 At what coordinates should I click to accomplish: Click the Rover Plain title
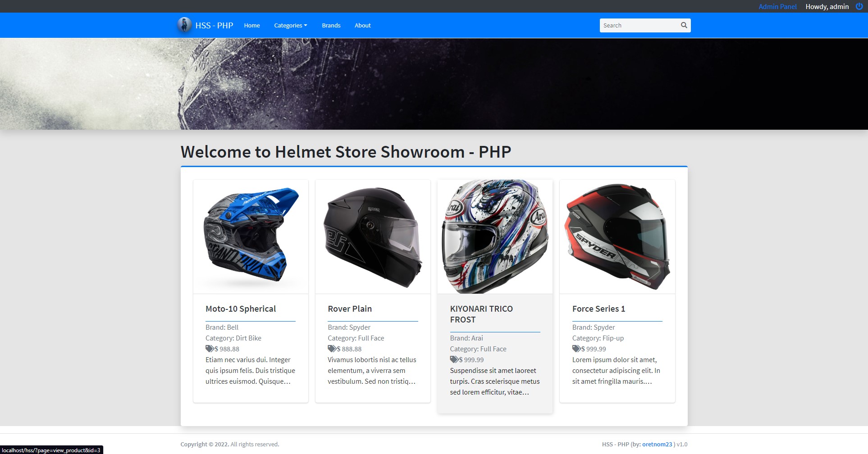click(x=350, y=309)
